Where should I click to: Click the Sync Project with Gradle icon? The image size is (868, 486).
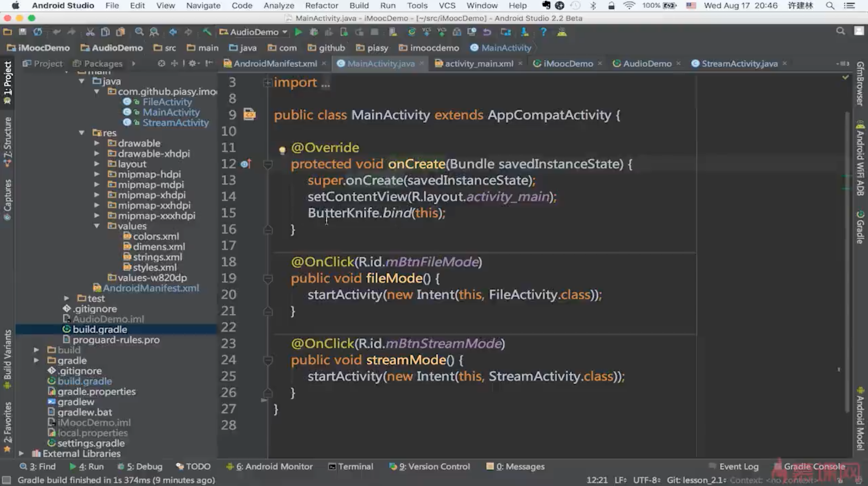click(x=411, y=32)
